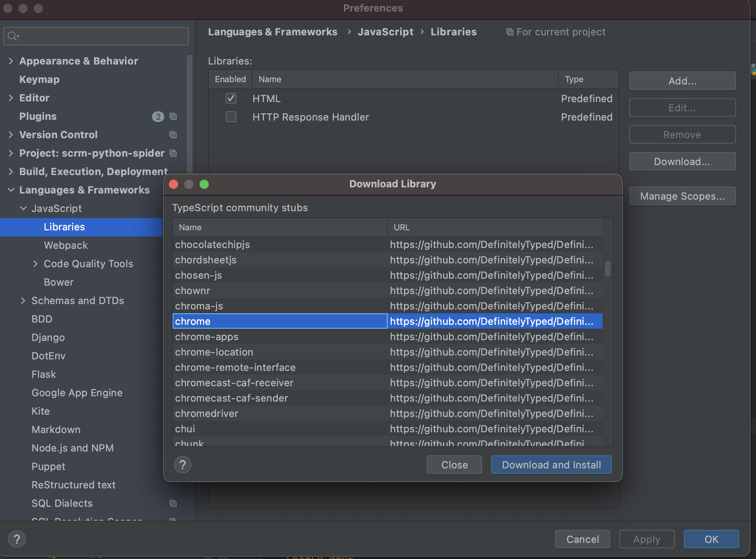The height and width of the screenshot is (559, 756).
Task: Expand Build, Execution, Deployment section
Action: (x=11, y=172)
